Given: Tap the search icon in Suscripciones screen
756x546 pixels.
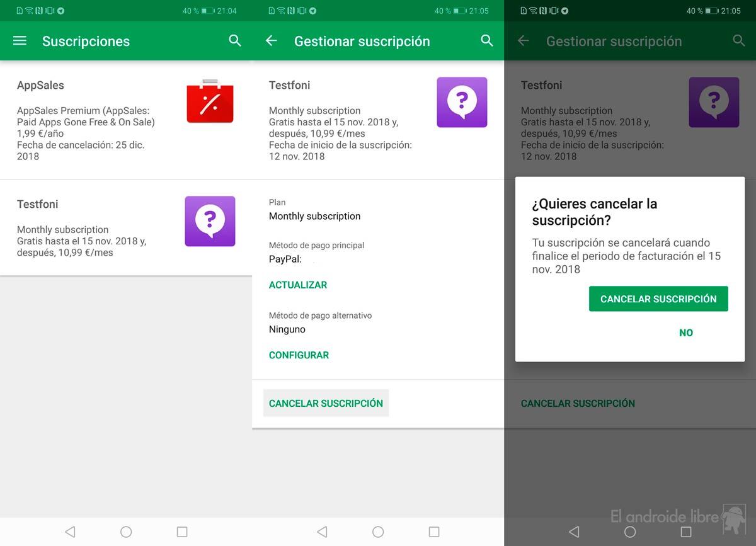Looking at the screenshot, I should point(235,41).
